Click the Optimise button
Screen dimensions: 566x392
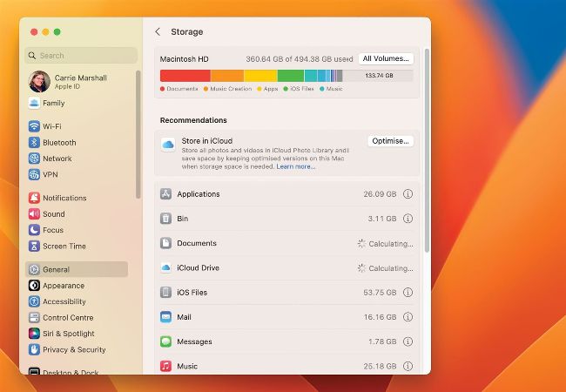point(390,141)
